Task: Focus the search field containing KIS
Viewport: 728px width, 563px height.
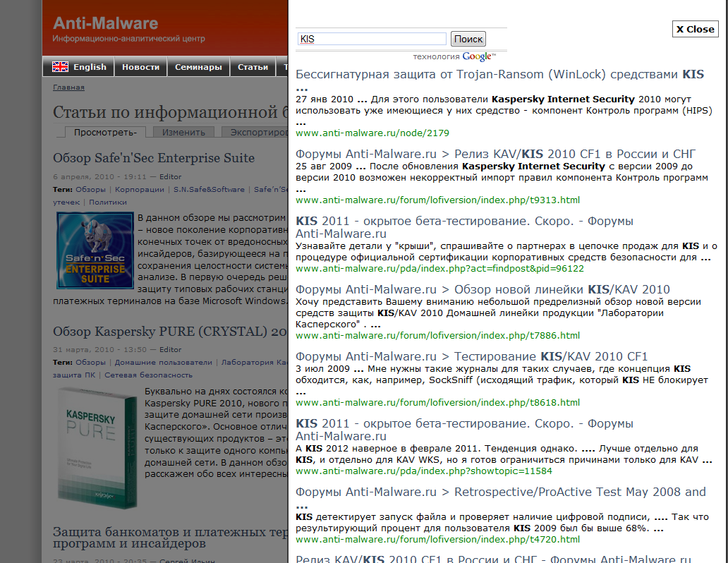Action: tap(372, 39)
